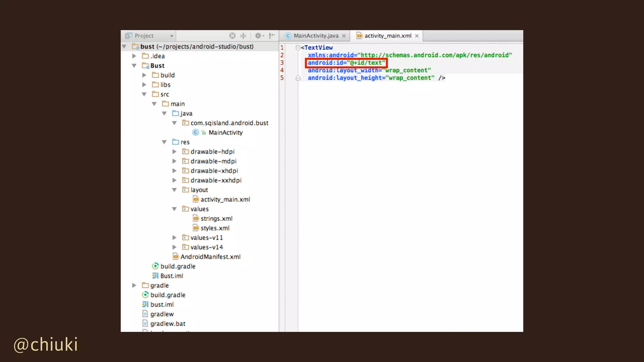Screen dimensions: 644x362
Task: Collapse the src folder
Action: click(x=144, y=94)
